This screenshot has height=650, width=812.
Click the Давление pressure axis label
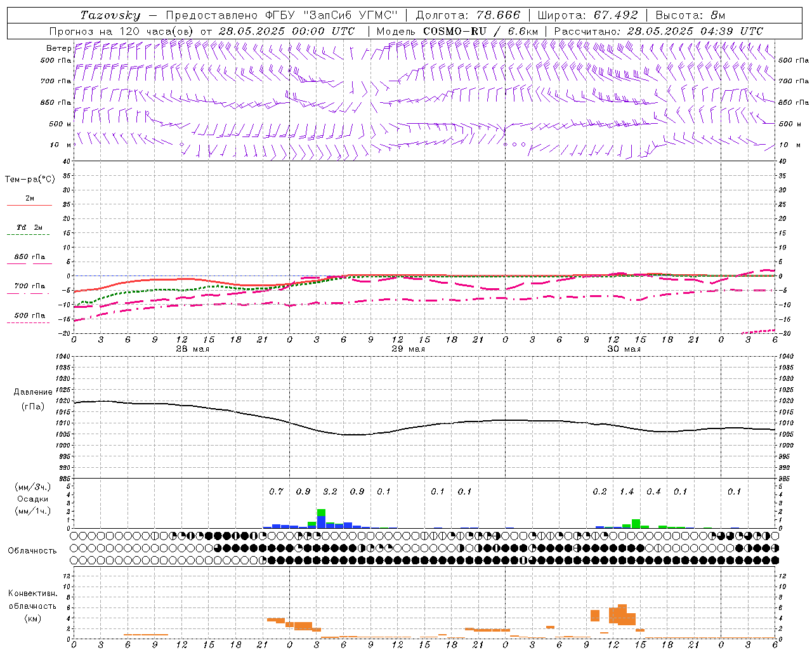pyautogui.click(x=33, y=392)
